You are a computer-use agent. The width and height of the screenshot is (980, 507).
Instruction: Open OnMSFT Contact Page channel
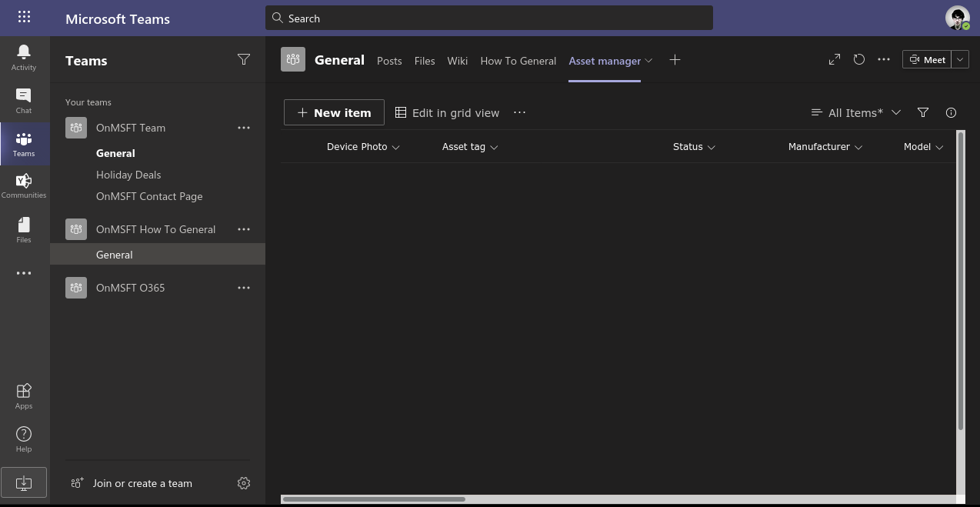click(x=149, y=196)
